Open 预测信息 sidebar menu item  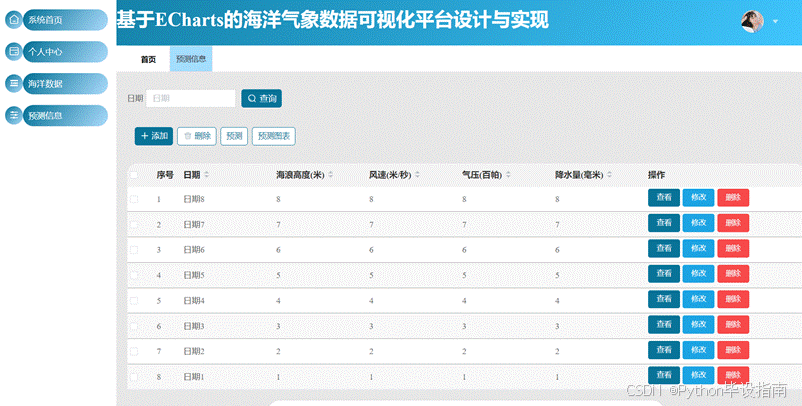click(x=65, y=116)
